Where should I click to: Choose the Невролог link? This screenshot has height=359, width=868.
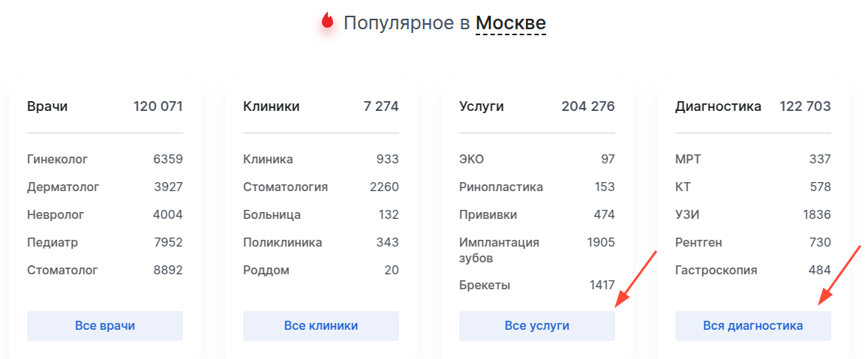(x=56, y=214)
